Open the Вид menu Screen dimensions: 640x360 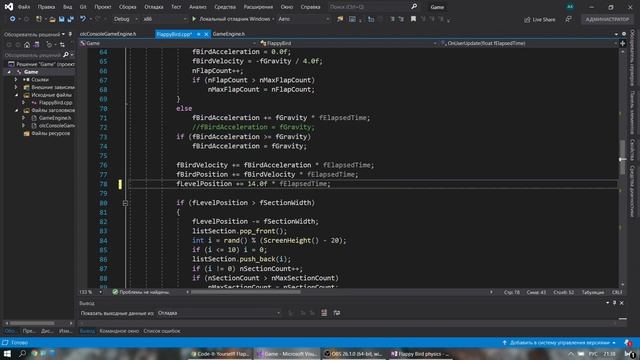(67, 7)
